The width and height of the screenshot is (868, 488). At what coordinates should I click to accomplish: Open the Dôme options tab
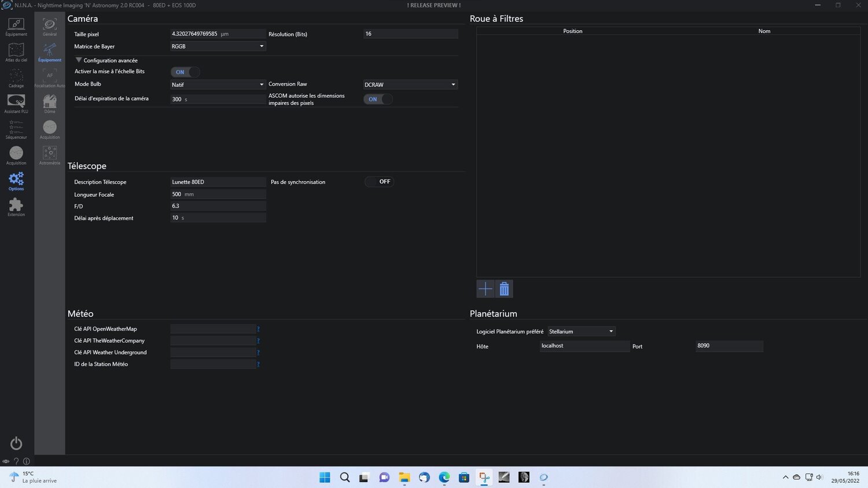tap(50, 104)
